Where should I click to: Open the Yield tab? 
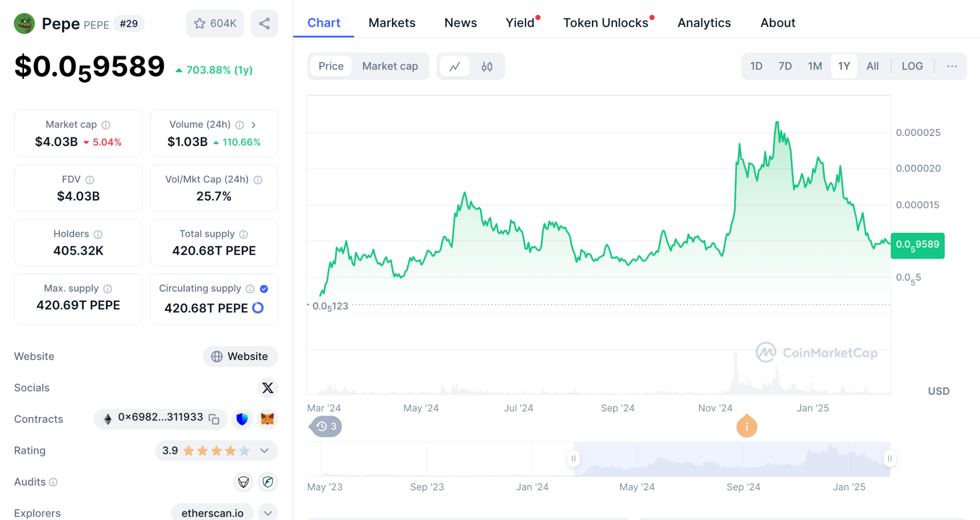(x=520, y=23)
